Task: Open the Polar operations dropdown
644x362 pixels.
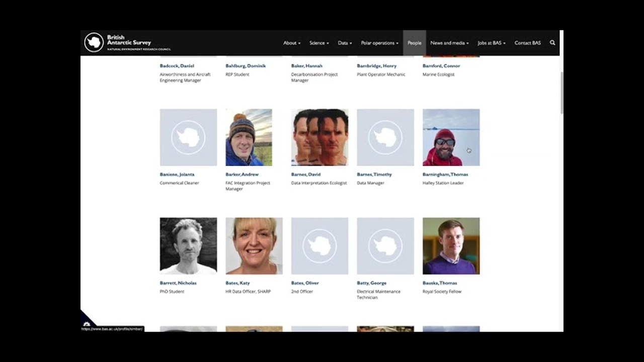Action: (x=380, y=43)
